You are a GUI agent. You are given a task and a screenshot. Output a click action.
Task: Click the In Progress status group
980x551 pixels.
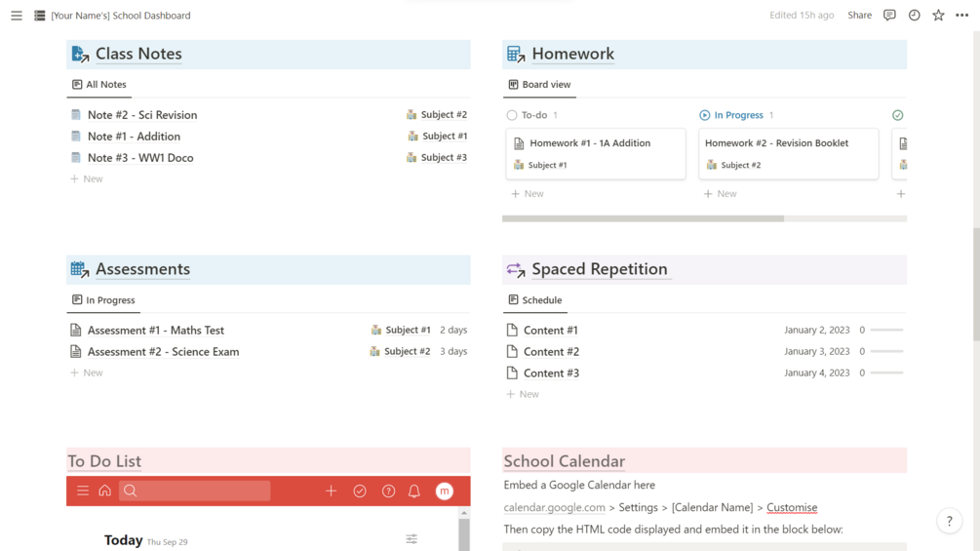point(737,115)
